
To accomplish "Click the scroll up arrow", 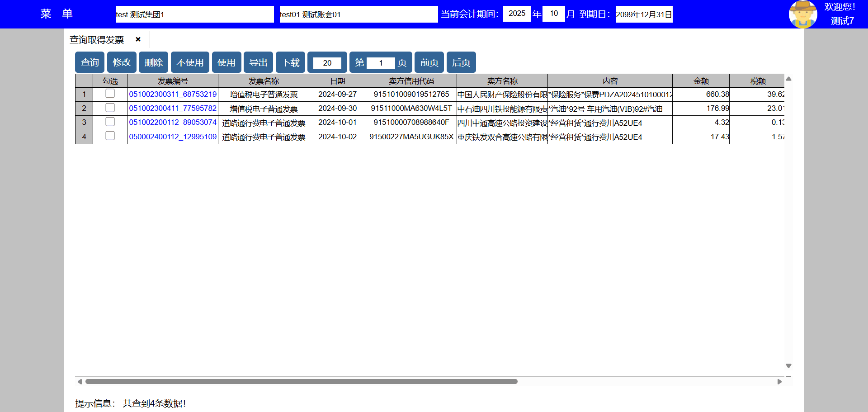I will pyautogui.click(x=788, y=79).
